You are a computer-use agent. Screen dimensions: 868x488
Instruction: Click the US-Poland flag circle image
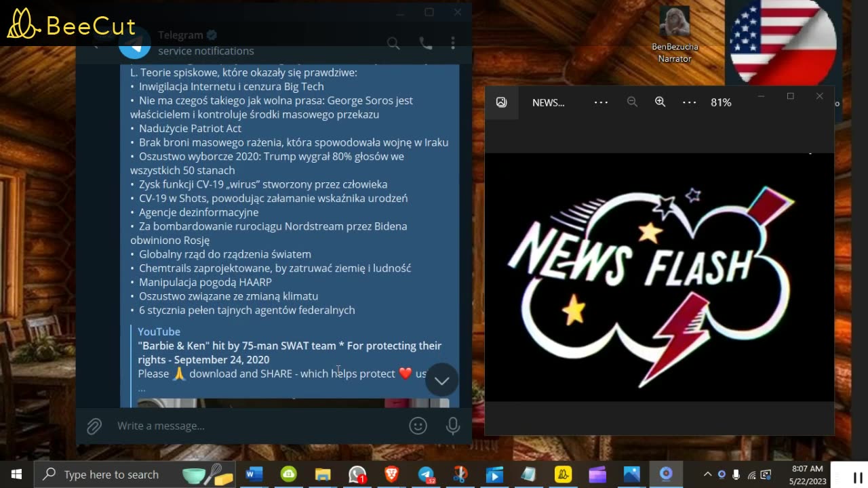click(783, 42)
